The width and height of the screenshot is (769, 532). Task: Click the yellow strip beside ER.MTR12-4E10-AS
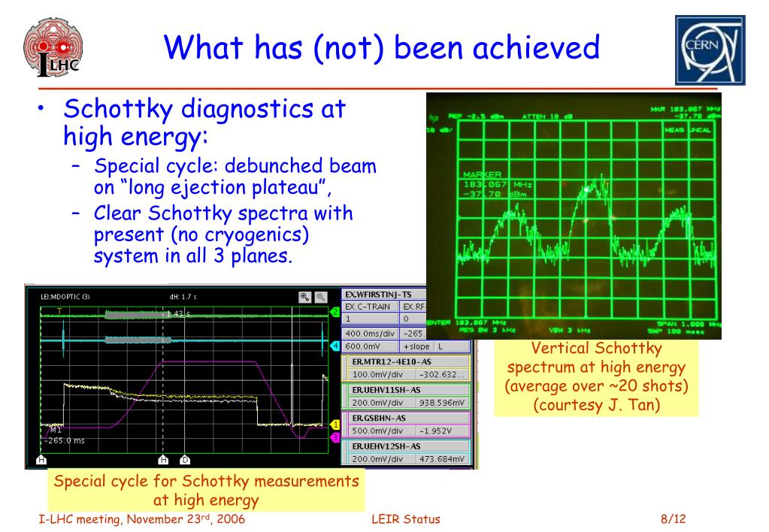click(x=345, y=368)
